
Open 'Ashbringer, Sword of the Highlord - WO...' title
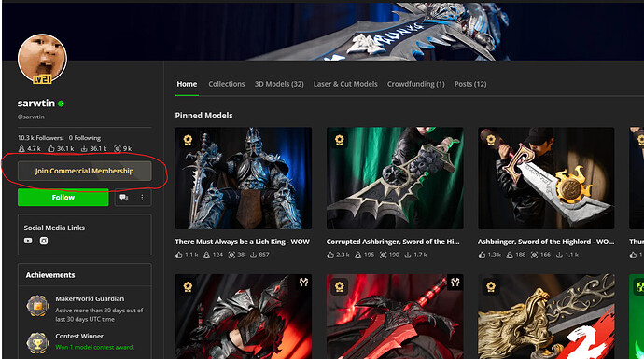[546, 242]
